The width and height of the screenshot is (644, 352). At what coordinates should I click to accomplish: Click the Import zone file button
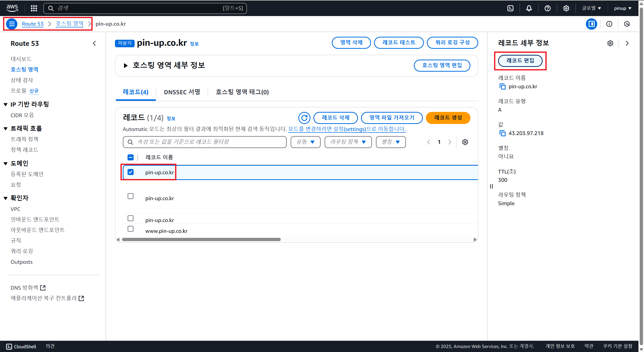[392, 118]
